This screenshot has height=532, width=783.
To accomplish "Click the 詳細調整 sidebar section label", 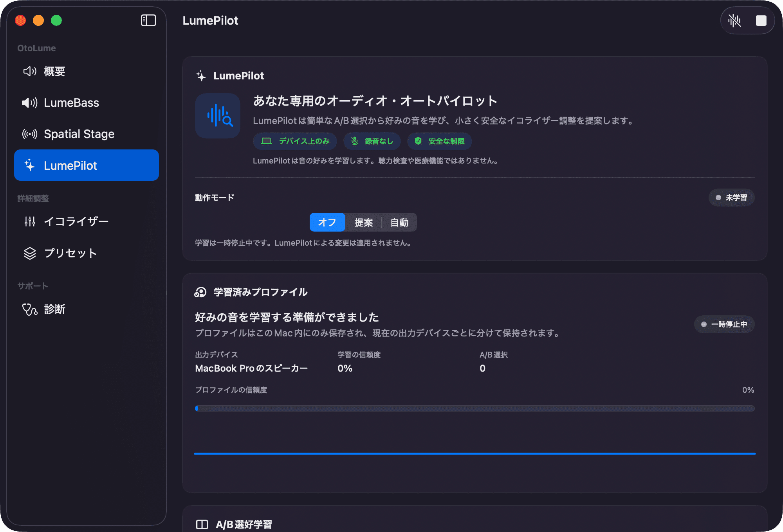I will tap(33, 198).
